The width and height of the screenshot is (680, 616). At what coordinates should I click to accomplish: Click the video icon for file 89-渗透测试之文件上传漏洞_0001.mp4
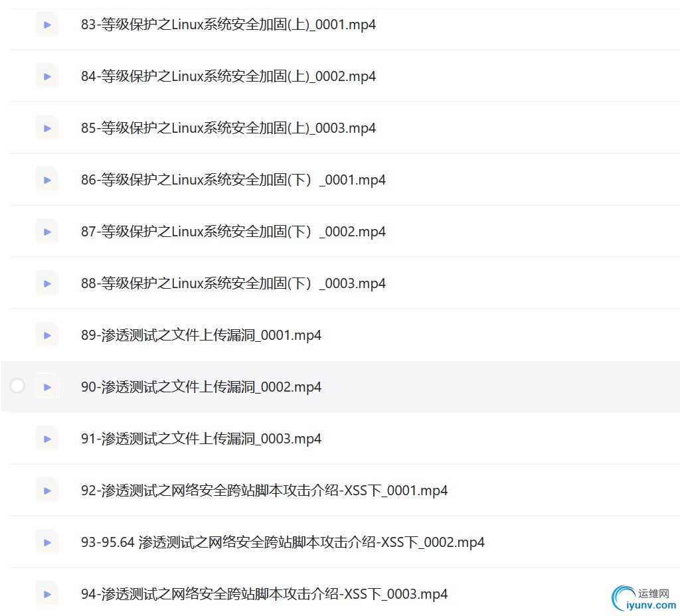click(x=47, y=335)
